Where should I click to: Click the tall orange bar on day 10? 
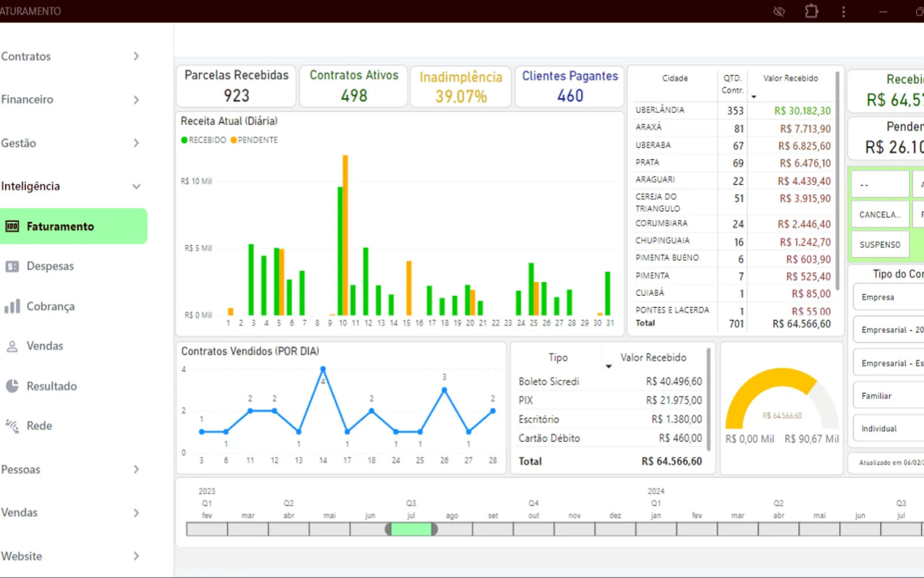coord(345,235)
